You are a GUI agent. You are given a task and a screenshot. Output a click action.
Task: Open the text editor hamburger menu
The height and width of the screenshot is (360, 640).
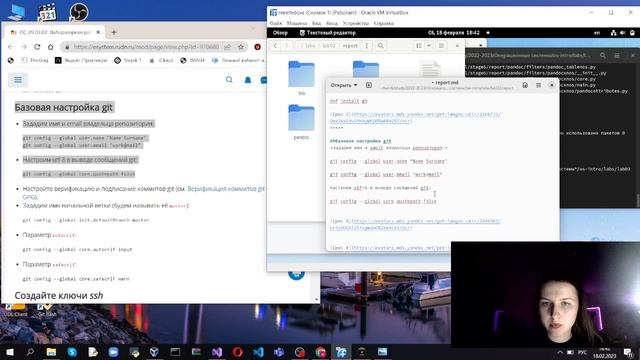(538, 85)
